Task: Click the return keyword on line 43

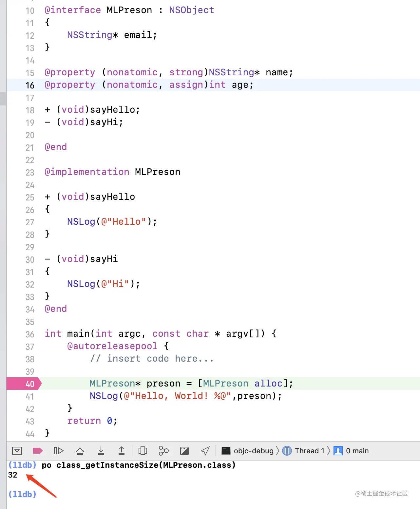Action: 84,421
